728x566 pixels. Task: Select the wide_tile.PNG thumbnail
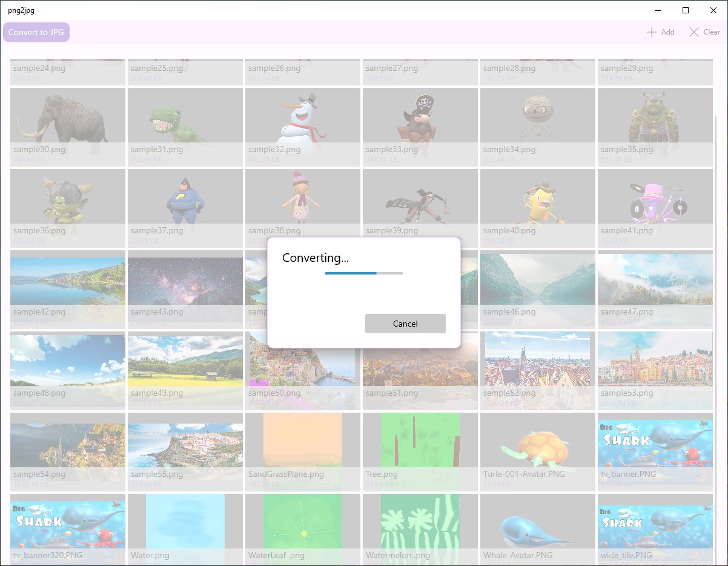click(x=655, y=530)
